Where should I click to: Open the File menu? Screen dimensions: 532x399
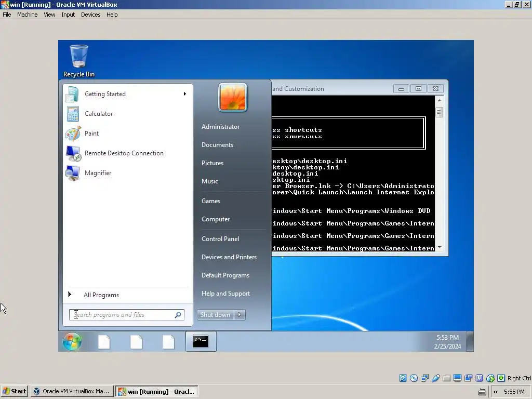[x=7, y=15]
